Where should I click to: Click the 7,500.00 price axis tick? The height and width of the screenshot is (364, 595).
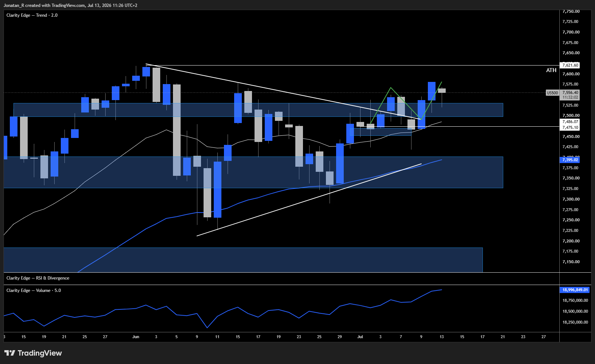coord(571,115)
